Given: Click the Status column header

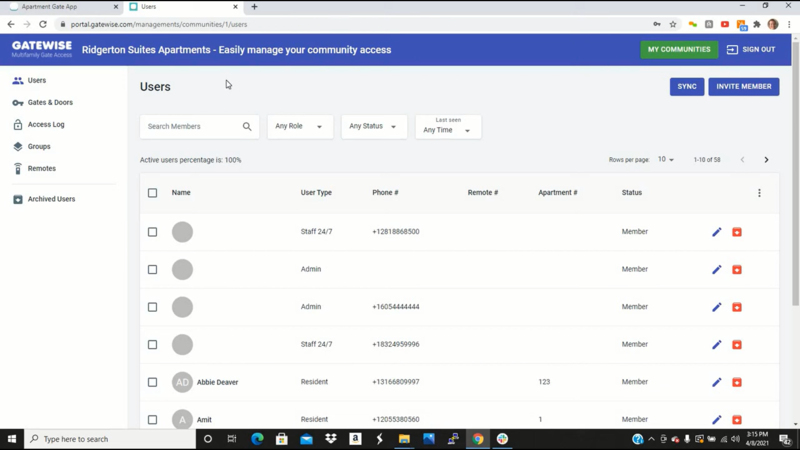Looking at the screenshot, I should pyautogui.click(x=632, y=193).
